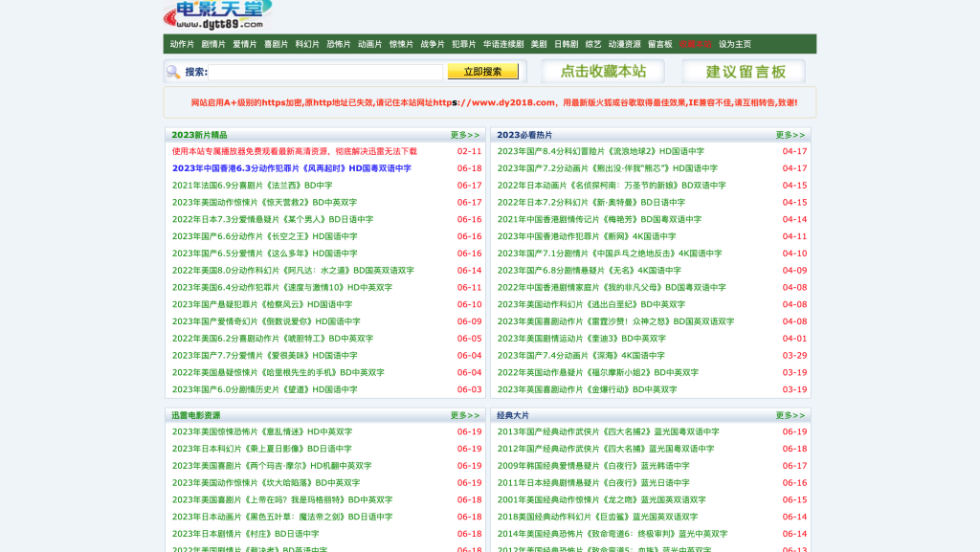Open the 动作片 category in navigation

pos(182,44)
